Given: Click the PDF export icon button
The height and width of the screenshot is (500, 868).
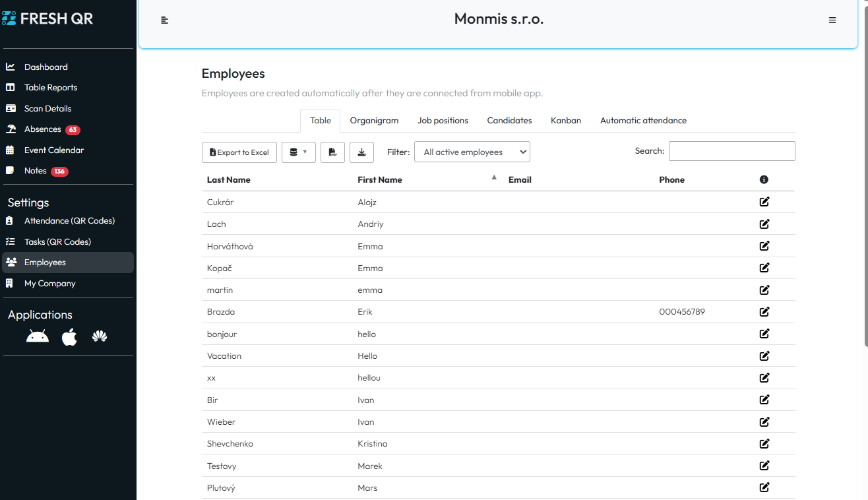Looking at the screenshot, I should pyautogui.click(x=332, y=152).
